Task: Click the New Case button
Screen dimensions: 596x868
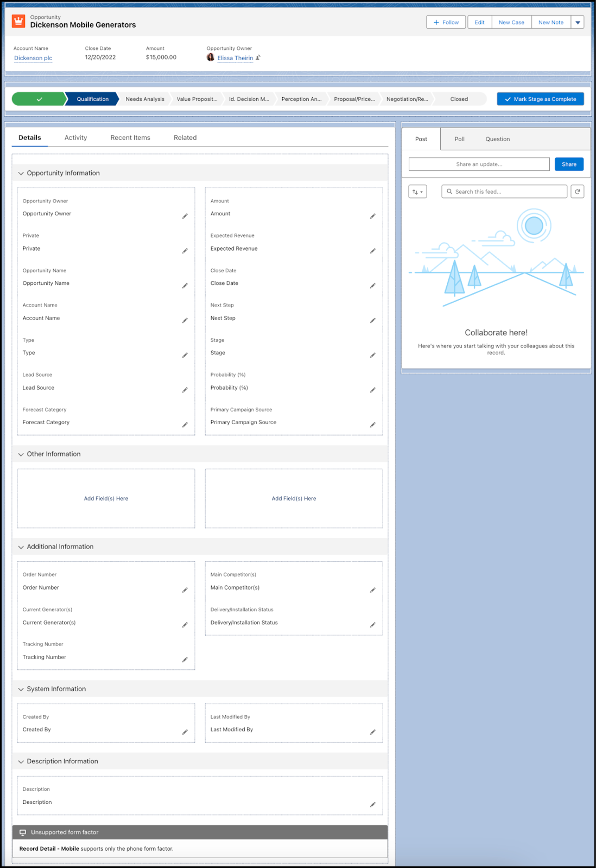Action: pyautogui.click(x=512, y=22)
